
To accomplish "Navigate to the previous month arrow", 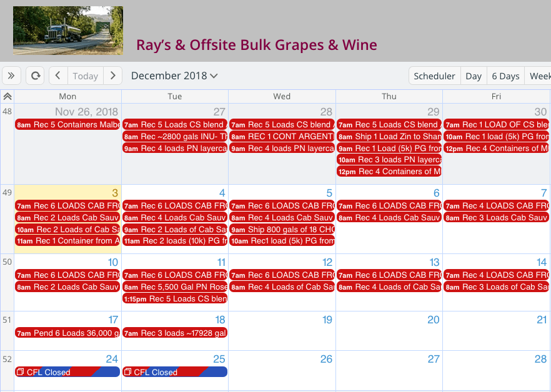I will pyautogui.click(x=57, y=75).
